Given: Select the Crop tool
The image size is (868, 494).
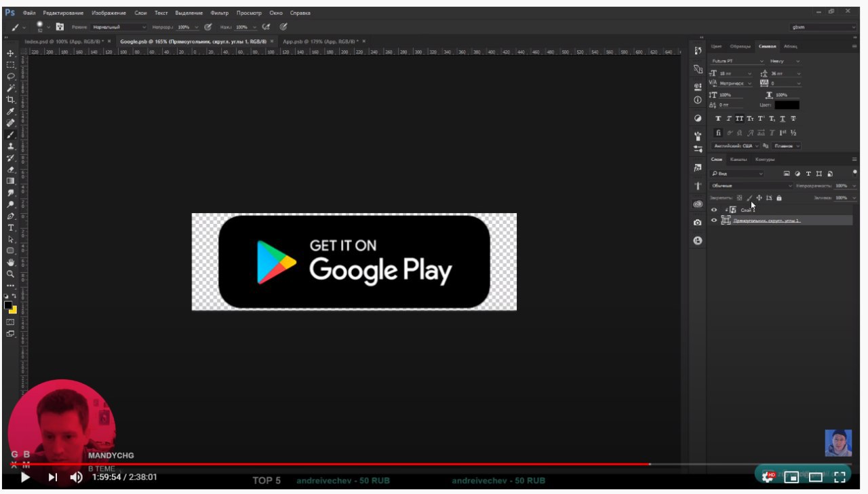Looking at the screenshot, I should click(10, 99).
